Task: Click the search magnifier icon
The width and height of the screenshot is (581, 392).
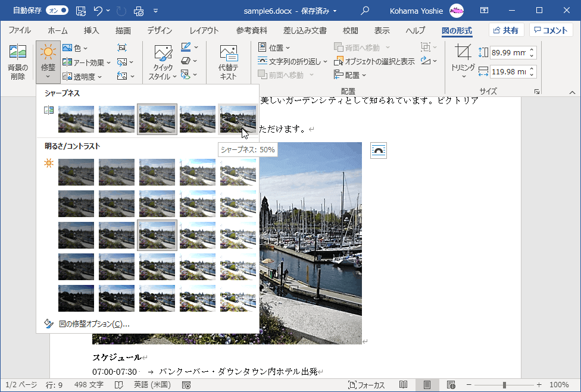Action: [x=365, y=11]
